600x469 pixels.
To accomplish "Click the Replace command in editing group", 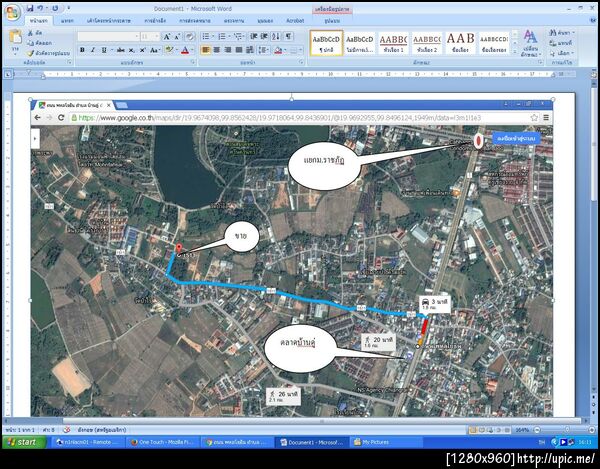I will click(561, 43).
